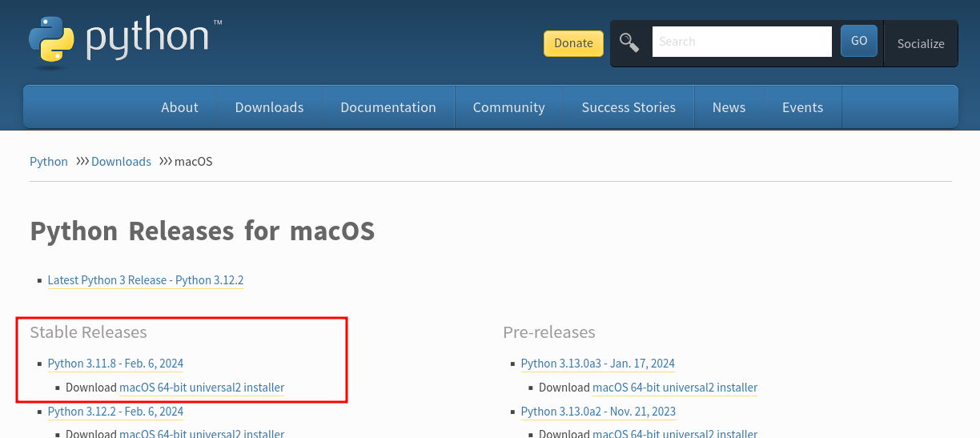Click the Python breadcrumb link

(49, 162)
